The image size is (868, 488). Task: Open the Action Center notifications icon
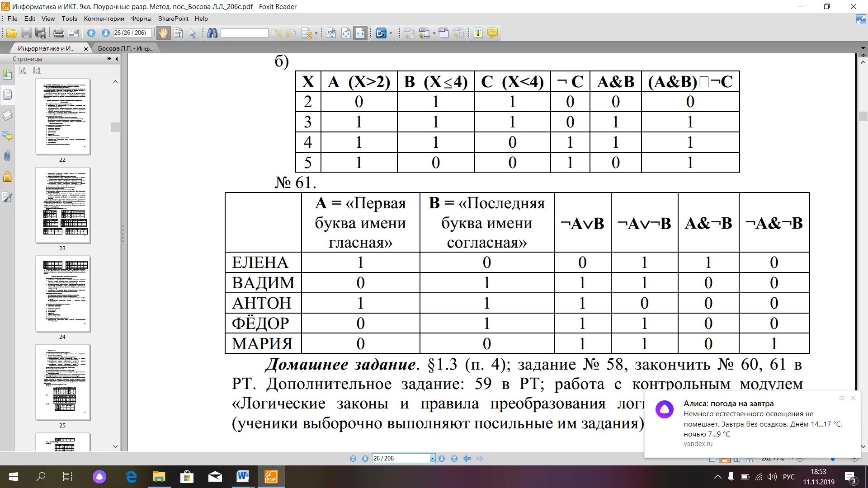(x=850, y=477)
